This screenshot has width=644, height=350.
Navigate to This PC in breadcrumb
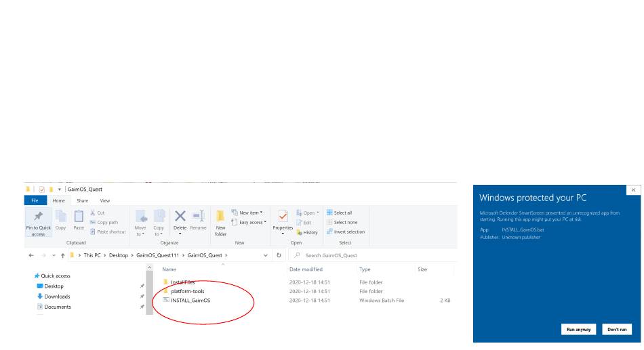pos(92,255)
